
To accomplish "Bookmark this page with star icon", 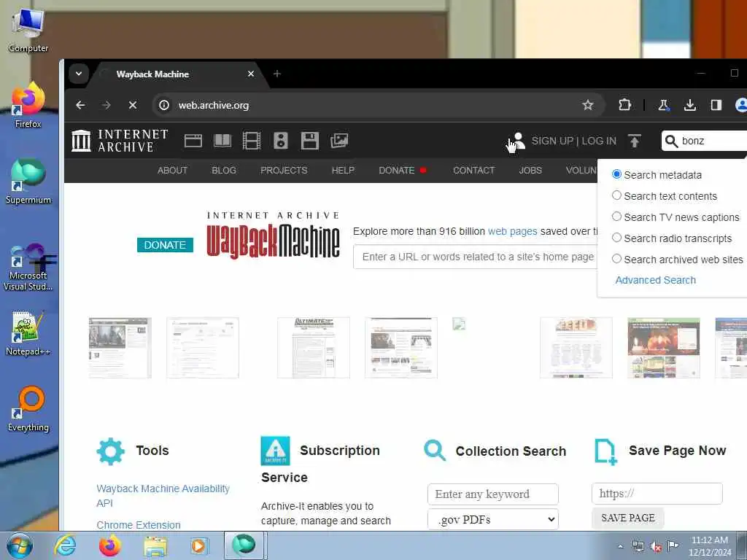I will [x=588, y=105].
